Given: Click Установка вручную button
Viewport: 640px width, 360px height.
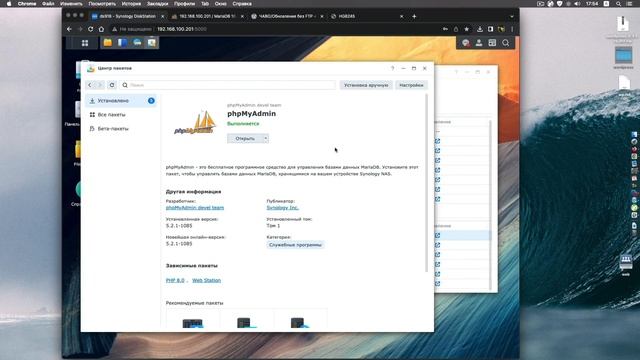Looking at the screenshot, I should (x=366, y=85).
